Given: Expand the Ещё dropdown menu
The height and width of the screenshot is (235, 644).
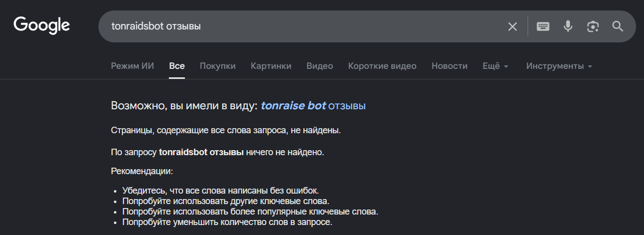Looking at the screenshot, I should (496, 66).
